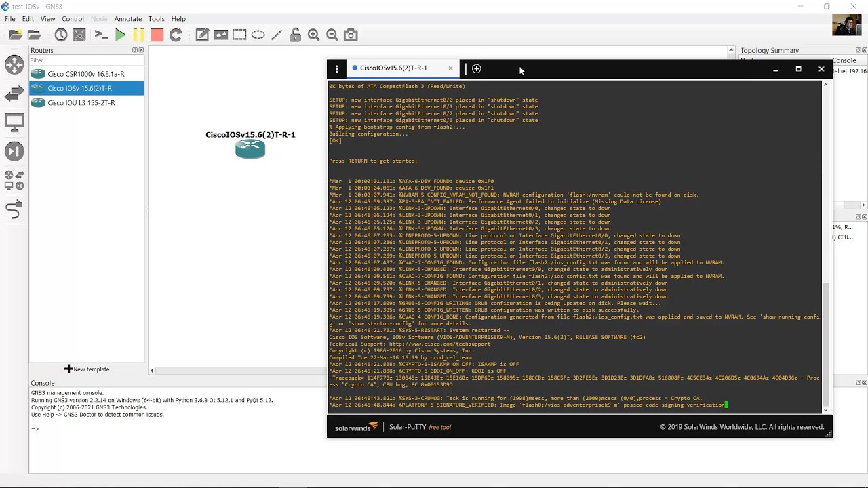
Task: Start all nodes with green play icon
Action: click(121, 35)
